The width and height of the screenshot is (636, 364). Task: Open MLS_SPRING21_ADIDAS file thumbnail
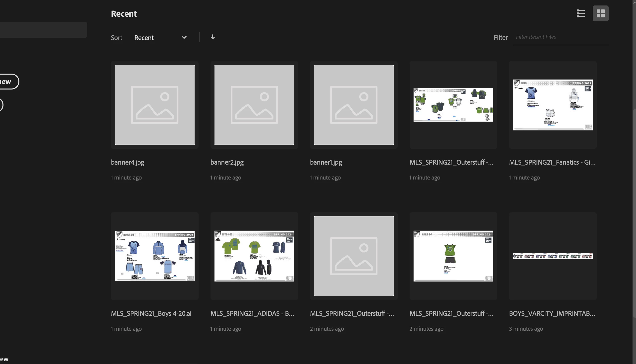click(x=254, y=256)
